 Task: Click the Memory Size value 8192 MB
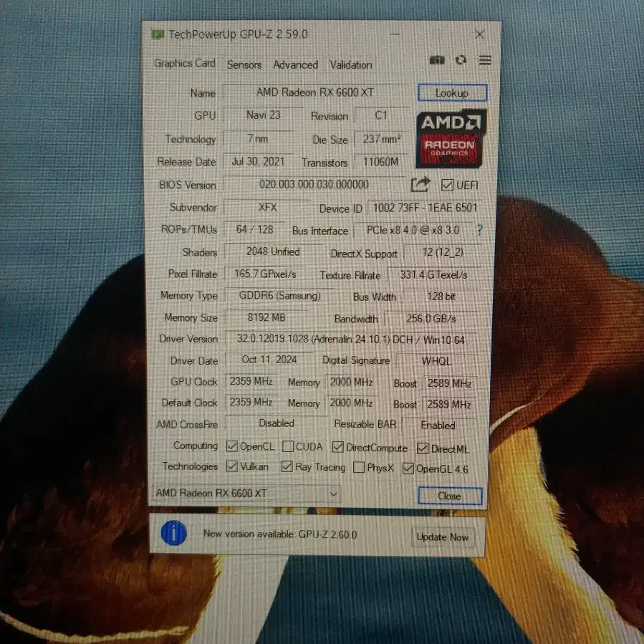(x=266, y=317)
